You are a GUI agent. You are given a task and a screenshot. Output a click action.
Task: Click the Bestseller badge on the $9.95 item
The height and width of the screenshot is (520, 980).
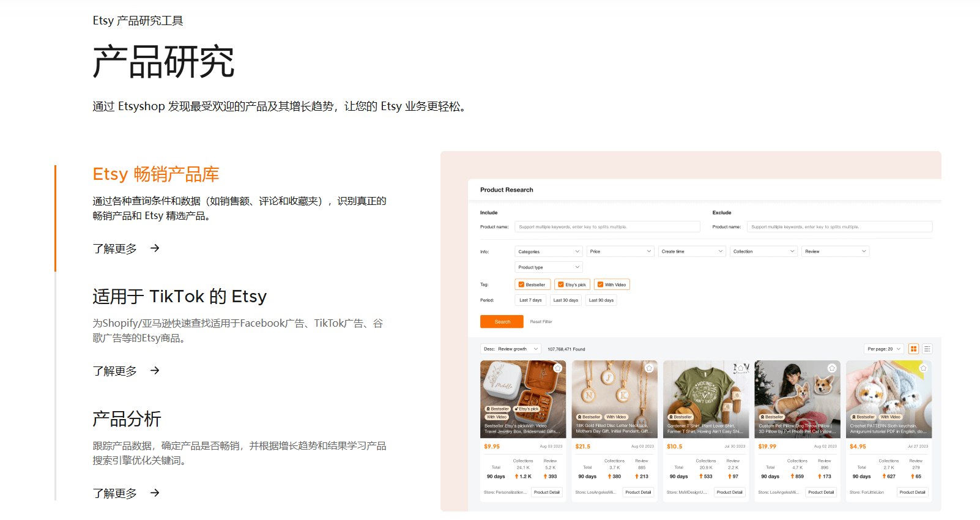(x=498, y=409)
